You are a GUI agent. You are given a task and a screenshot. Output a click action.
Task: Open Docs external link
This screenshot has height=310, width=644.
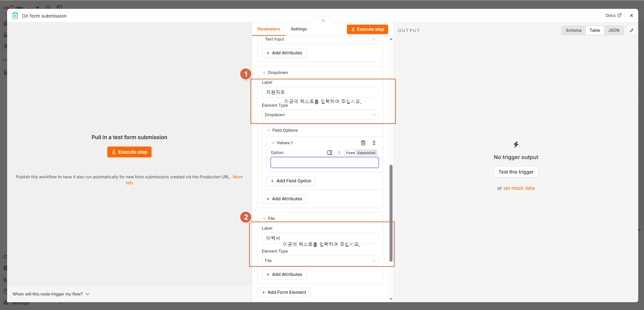[613, 16]
